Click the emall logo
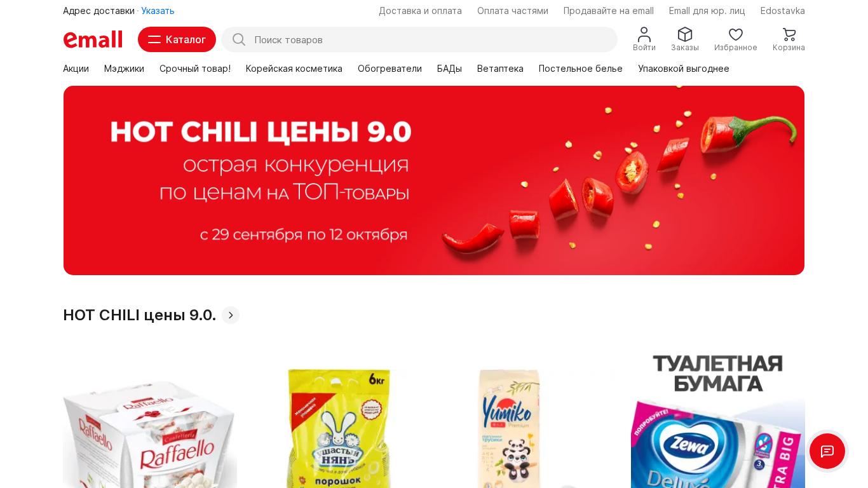 click(x=93, y=39)
